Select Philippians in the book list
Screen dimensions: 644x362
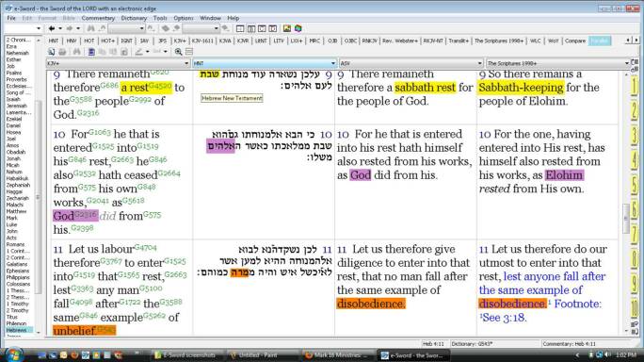click(18, 277)
